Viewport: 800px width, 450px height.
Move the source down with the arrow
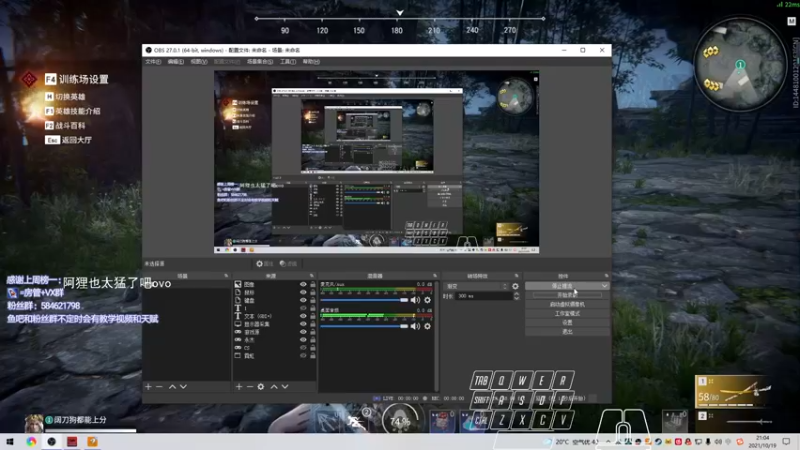tap(285, 387)
